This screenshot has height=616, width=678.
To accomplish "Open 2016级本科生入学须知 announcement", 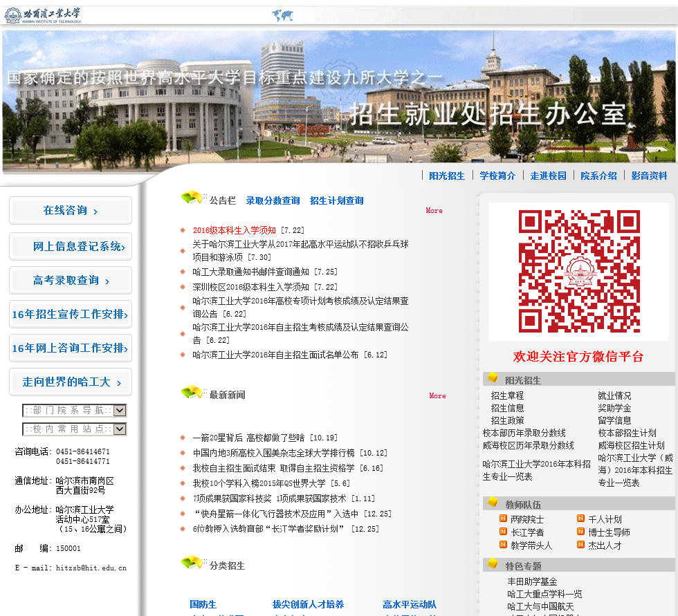I will click(234, 230).
